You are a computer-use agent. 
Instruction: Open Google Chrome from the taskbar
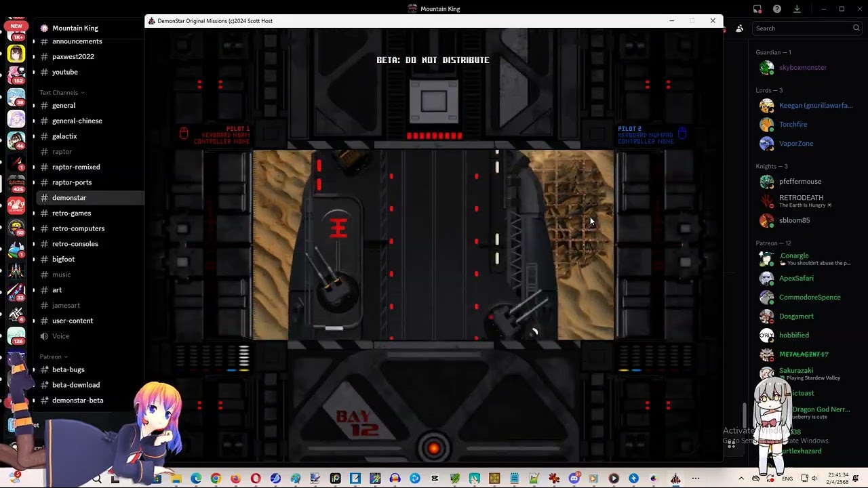pos(216,479)
